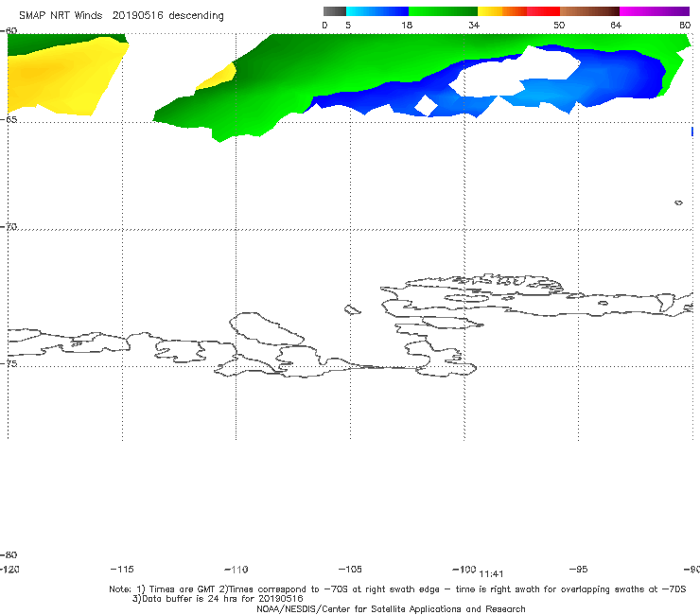Click the small island outline near -105 longitude
Viewport: 700px width, 615px height.
(353, 309)
